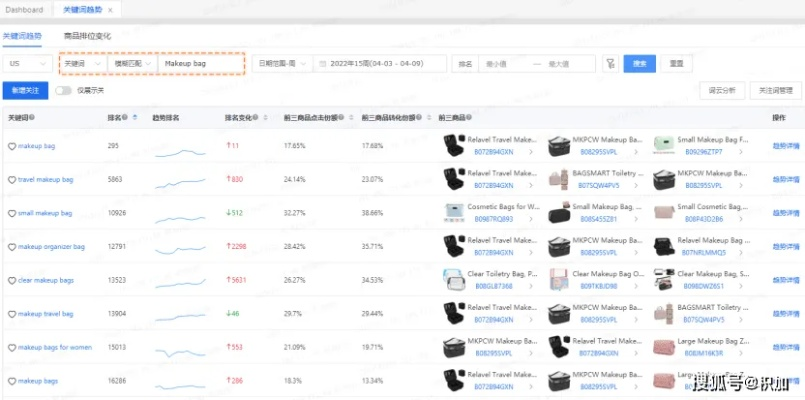805x400 pixels.
Task: Sort by 前三商品转化份额 column arrows
Action: coord(429,118)
